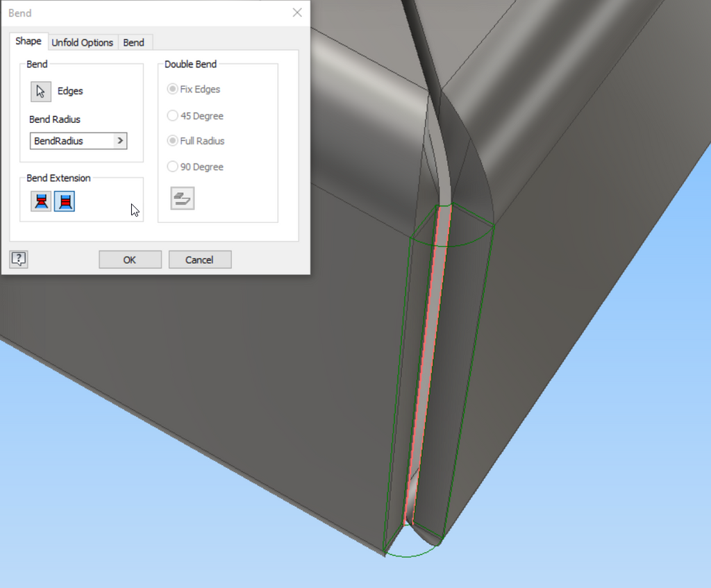Cancel the Bend dialog

199,259
